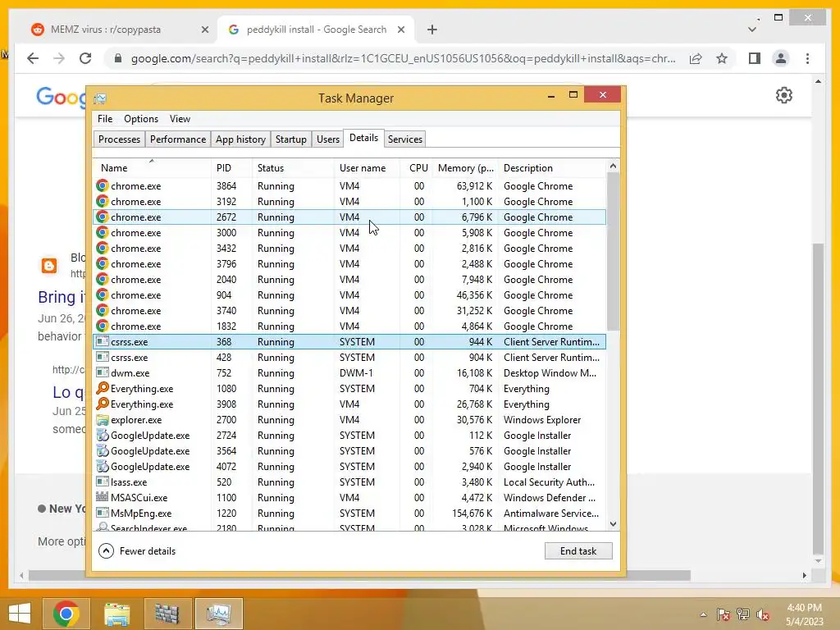This screenshot has width=840, height=630.
Task: Open Google settings gear icon
Action: (783, 95)
